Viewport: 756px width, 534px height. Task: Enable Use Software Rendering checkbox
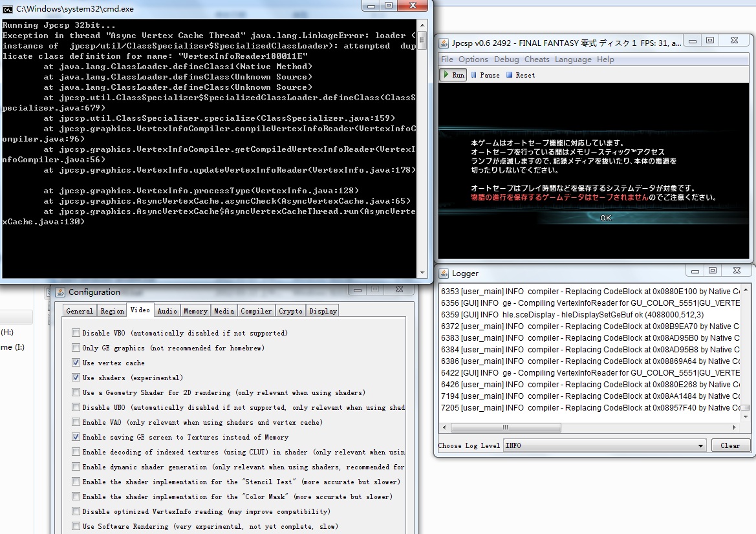coord(76,526)
